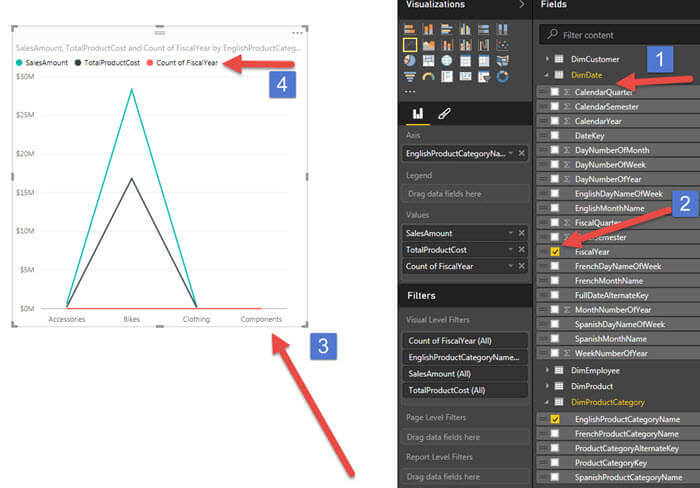Viewport: 700px width, 488px height.
Task: Check the CalendarYear field checkbox
Action: click(555, 121)
